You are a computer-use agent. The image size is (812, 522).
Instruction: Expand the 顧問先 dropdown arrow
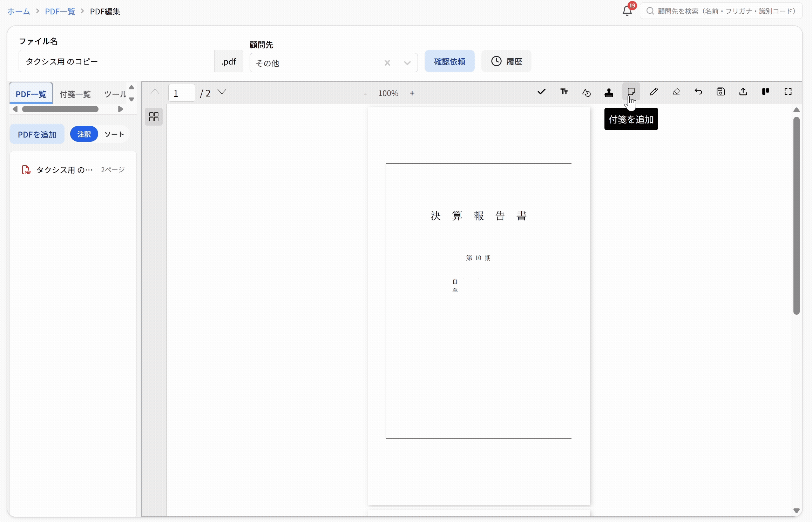pyautogui.click(x=407, y=63)
